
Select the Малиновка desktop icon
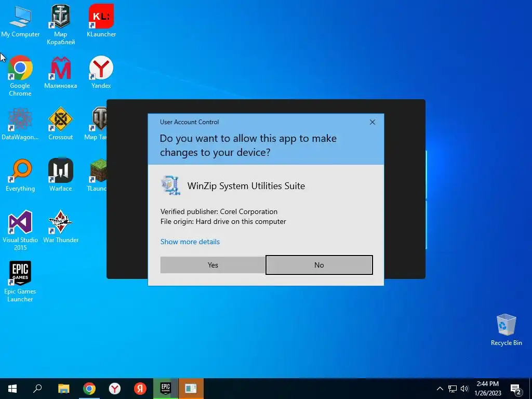(61, 73)
